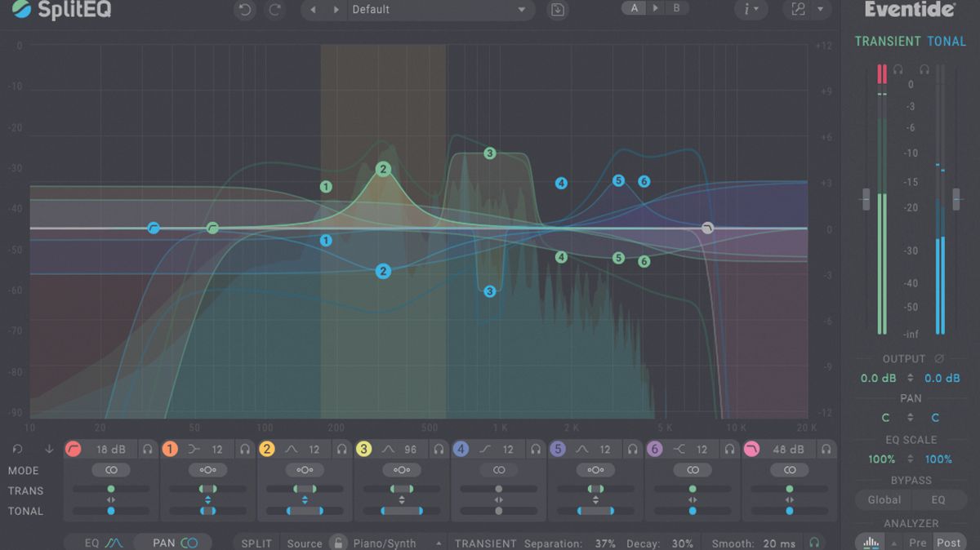Click the Analyzer spectrum icon

(x=870, y=540)
